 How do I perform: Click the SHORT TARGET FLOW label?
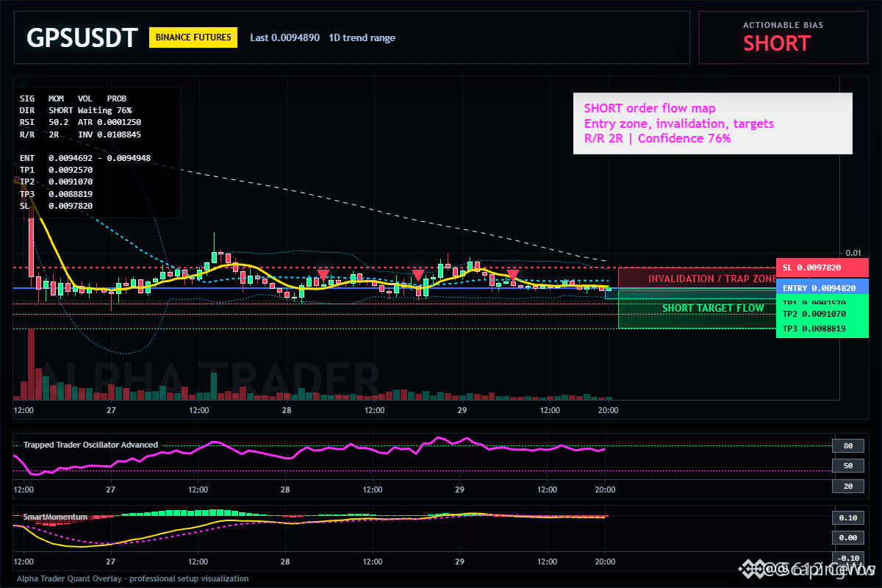[x=713, y=308]
